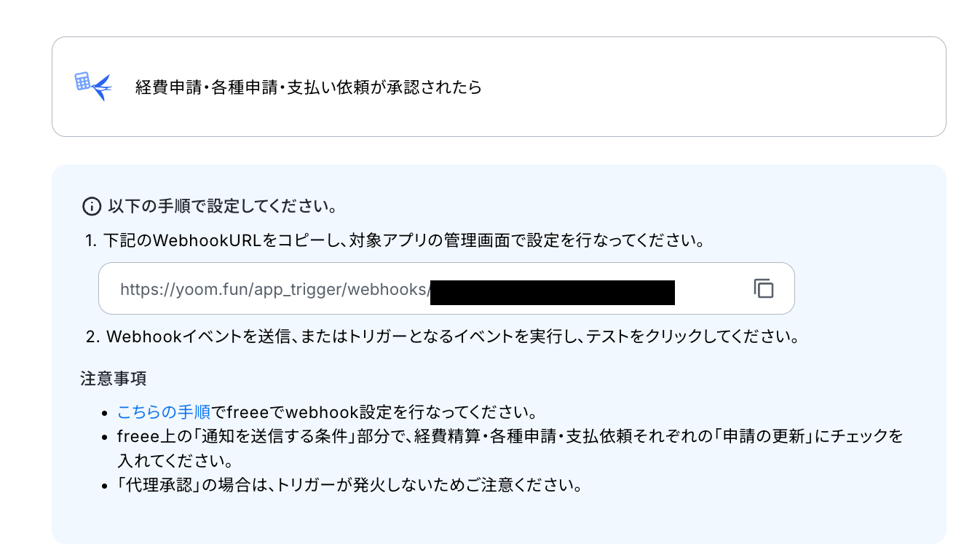Click the https://yoom.fun/app_trigger/webhooks/ URL text
Viewport: 980px width, 552px height.
tap(274, 289)
